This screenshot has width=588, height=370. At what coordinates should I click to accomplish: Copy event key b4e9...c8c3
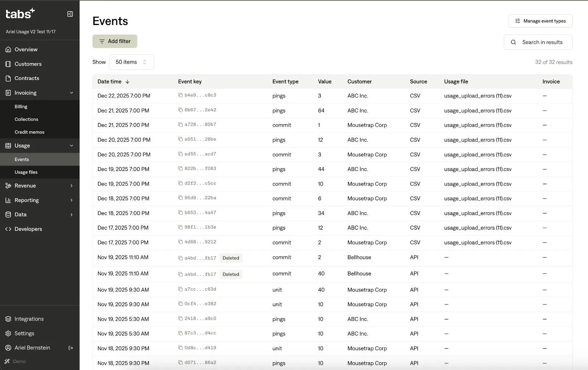180,95
